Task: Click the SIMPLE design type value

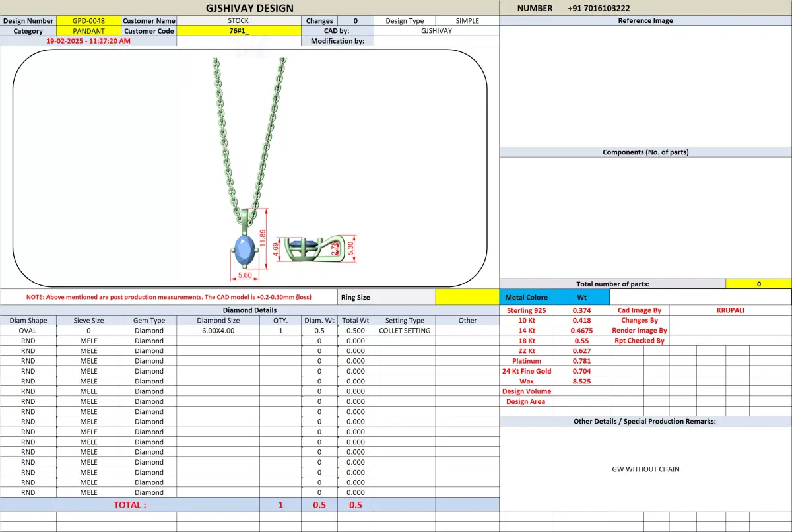Action: (467, 21)
